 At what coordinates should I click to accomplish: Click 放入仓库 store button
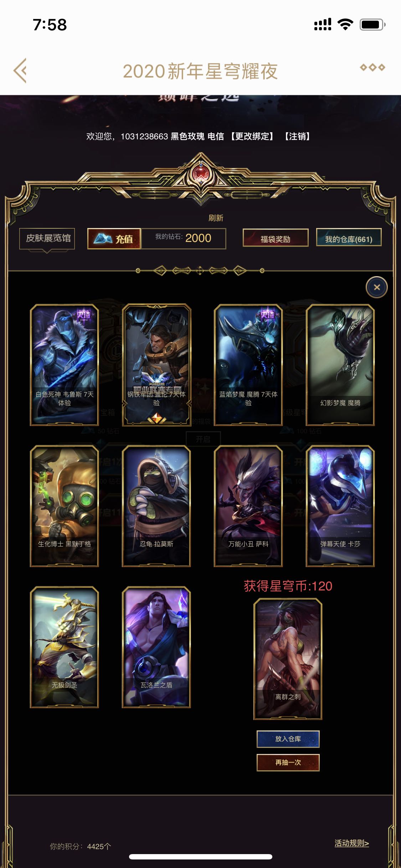pos(288,739)
